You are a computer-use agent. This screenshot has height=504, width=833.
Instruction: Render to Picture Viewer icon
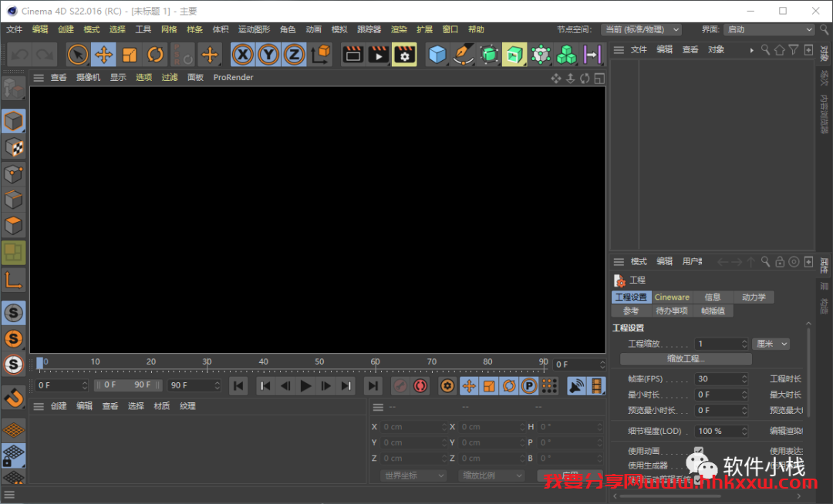tap(379, 55)
